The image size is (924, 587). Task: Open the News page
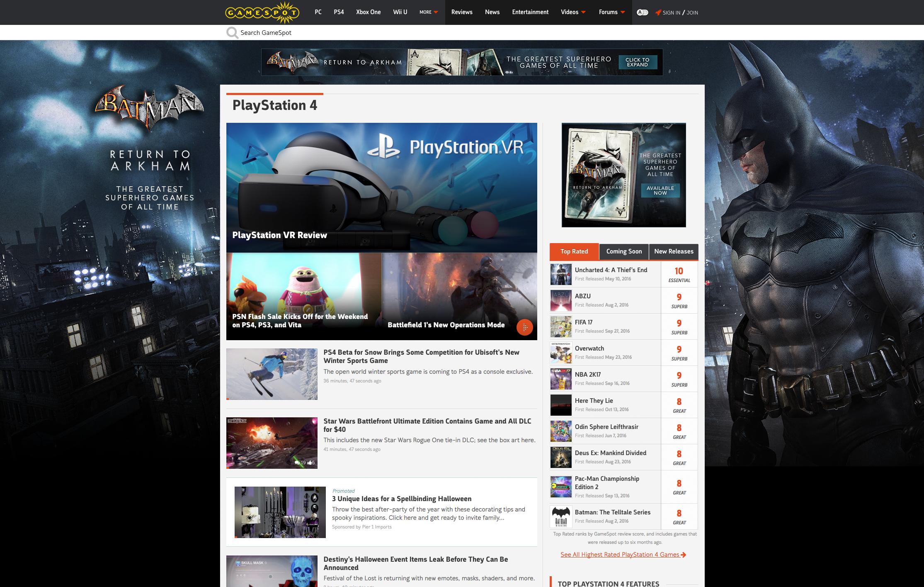point(492,12)
